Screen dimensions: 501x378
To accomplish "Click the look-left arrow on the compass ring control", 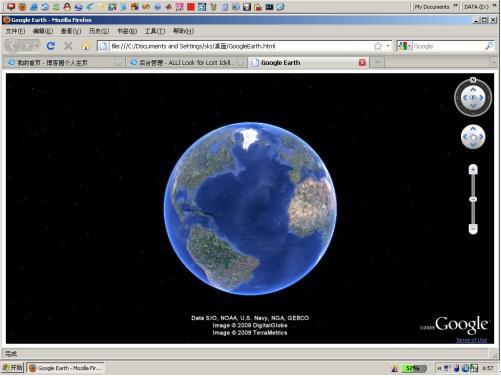I will tap(465, 98).
